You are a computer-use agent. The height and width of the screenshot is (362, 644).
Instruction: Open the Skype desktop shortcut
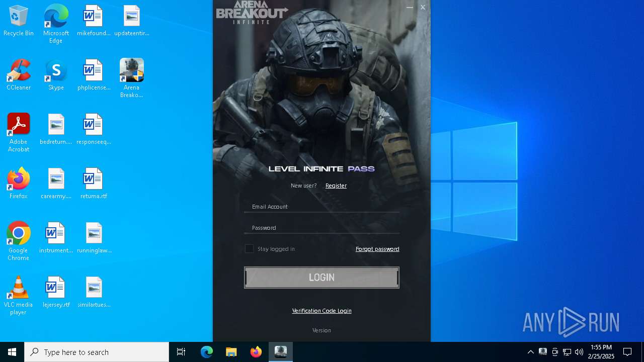[x=56, y=75]
